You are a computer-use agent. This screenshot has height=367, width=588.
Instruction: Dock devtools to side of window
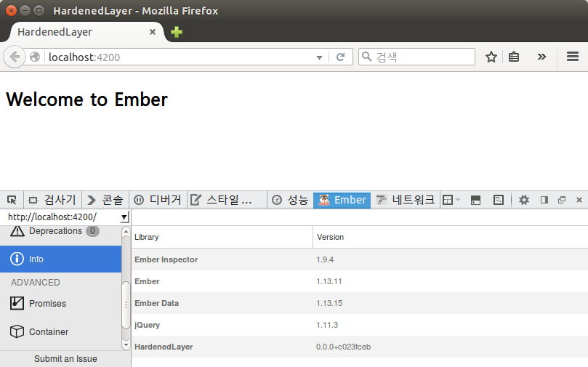pos(544,200)
